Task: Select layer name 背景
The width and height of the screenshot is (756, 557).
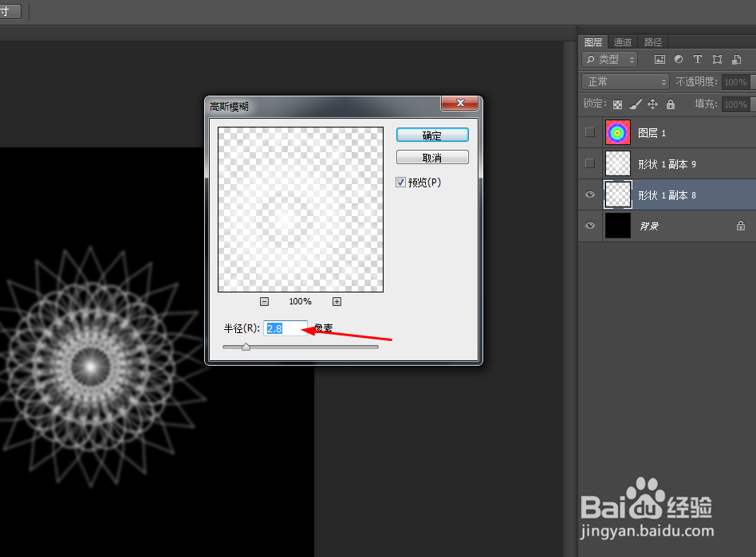Action: pyautogui.click(x=649, y=226)
